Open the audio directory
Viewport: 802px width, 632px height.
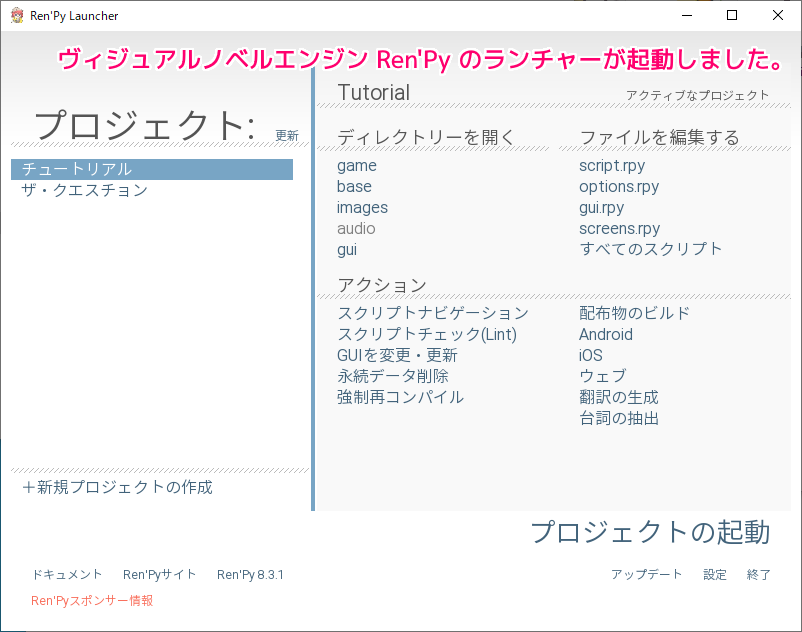click(356, 229)
